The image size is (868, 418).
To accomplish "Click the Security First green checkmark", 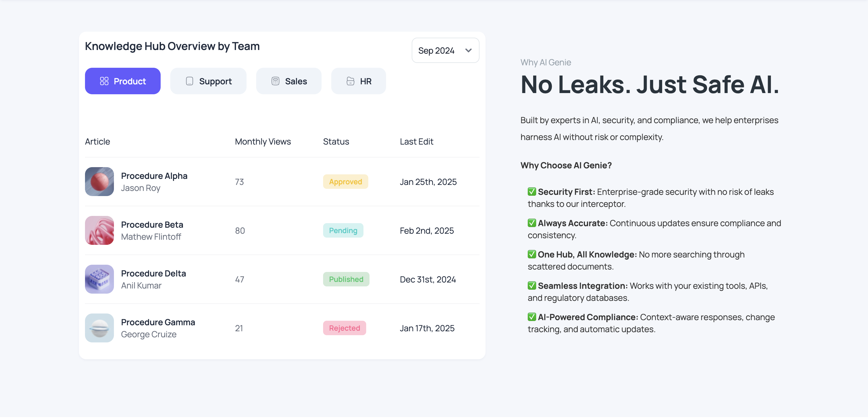I will tap(532, 192).
